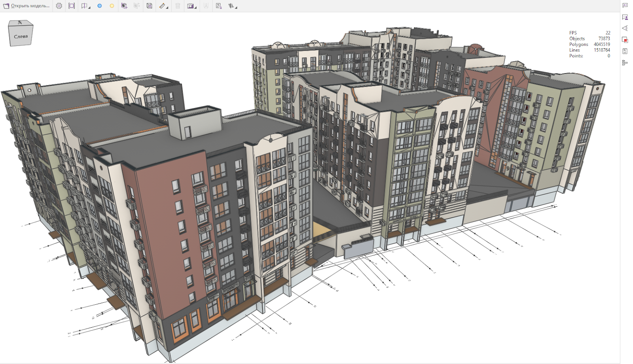Open the document search properties icon
The height and width of the screenshot is (364, 633).
(x=625, y=51)
